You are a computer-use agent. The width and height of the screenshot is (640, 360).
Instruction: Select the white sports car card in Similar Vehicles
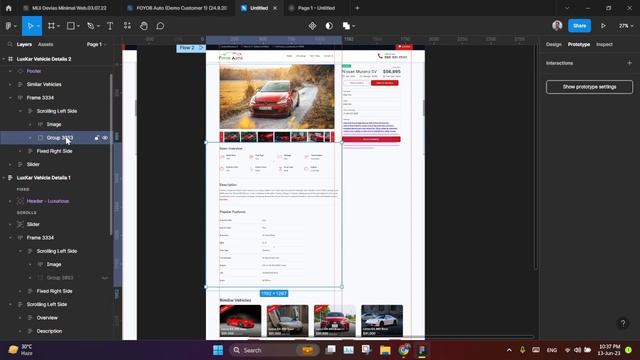382,320
